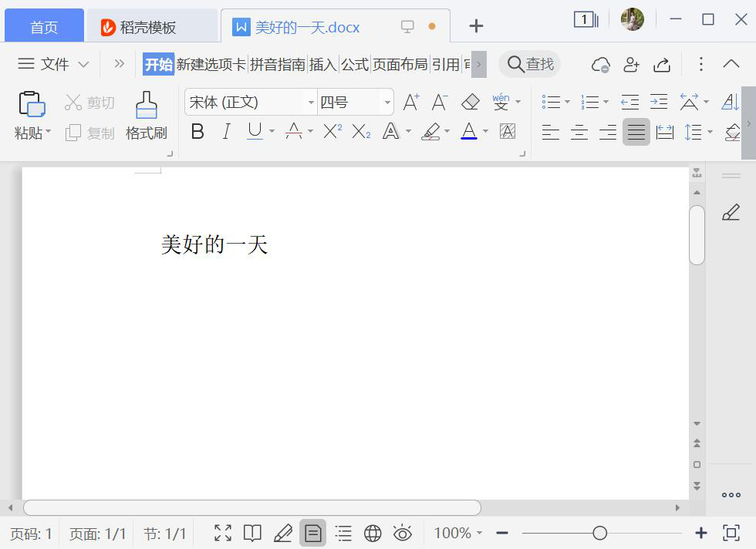Switch to reading mode book icon

[252, 533]
